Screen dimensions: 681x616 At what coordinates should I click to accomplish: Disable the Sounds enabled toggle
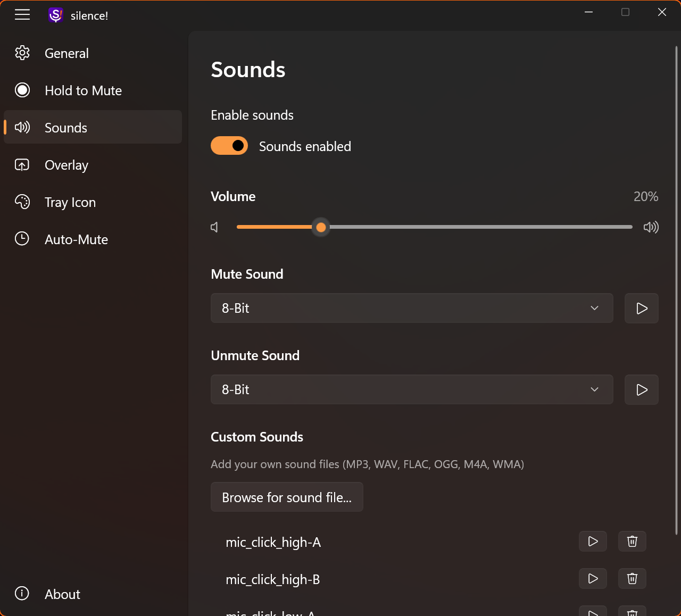coord(229,146)
